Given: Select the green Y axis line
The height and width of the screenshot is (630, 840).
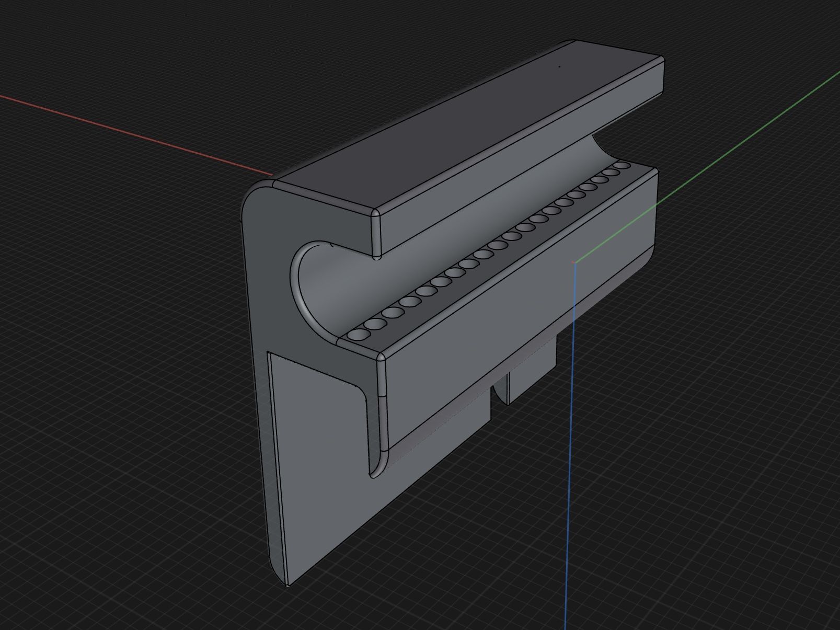Looking at the screenshot, I should (707, 166).
